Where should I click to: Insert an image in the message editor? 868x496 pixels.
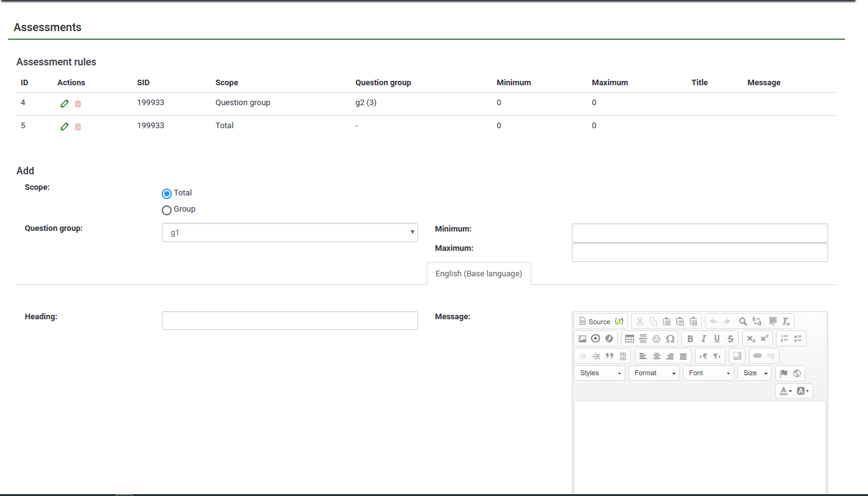(582, 339)
